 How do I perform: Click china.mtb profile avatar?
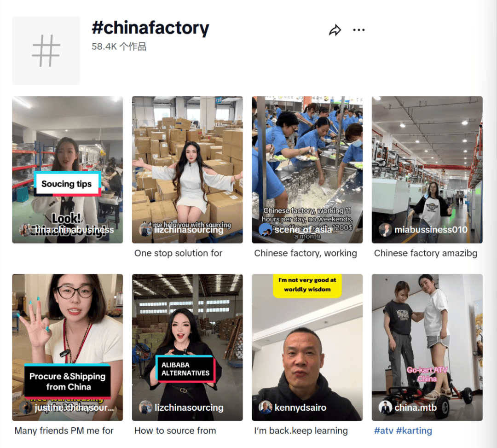(x=385, y=407)
